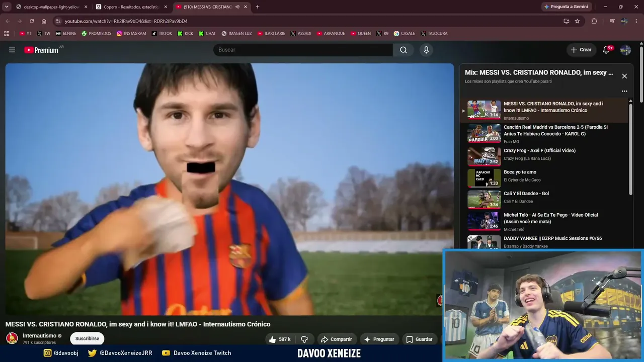
Task: Open PROMIEDOS bookmark
Action: pyautogui.click(x=96, y=34)
